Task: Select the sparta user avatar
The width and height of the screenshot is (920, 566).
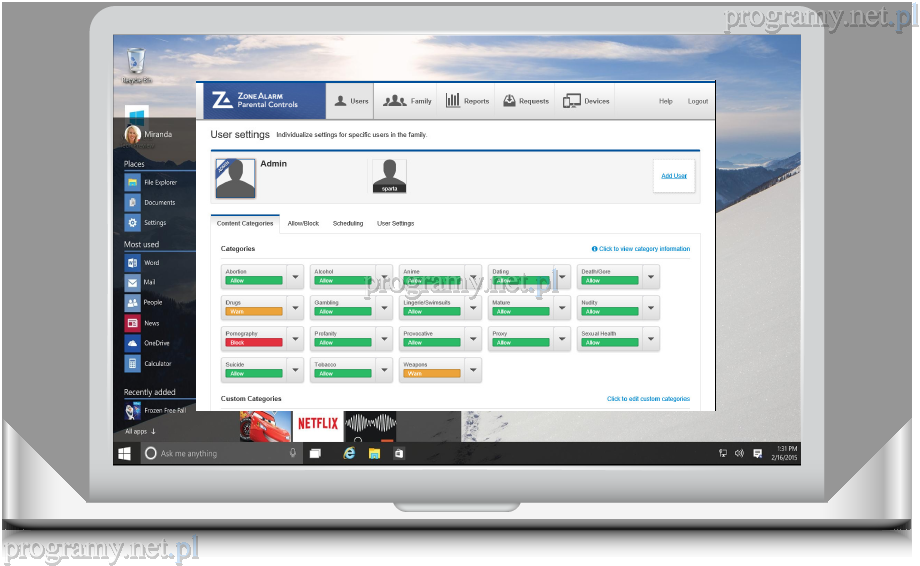Action: pyautogui.click(x=389, y=175)
